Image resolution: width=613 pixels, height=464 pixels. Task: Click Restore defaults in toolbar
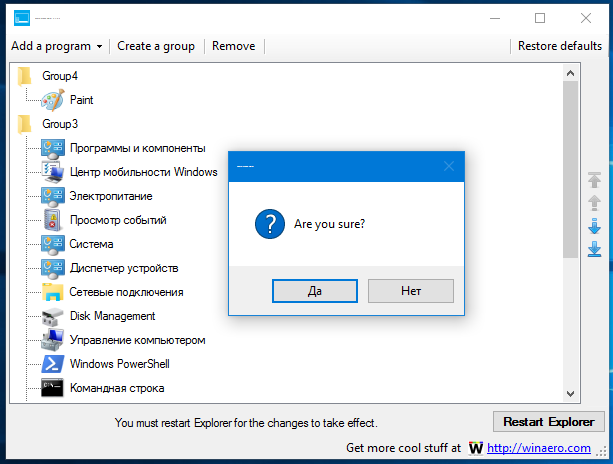pyautogui.click(x=559, y=46)
